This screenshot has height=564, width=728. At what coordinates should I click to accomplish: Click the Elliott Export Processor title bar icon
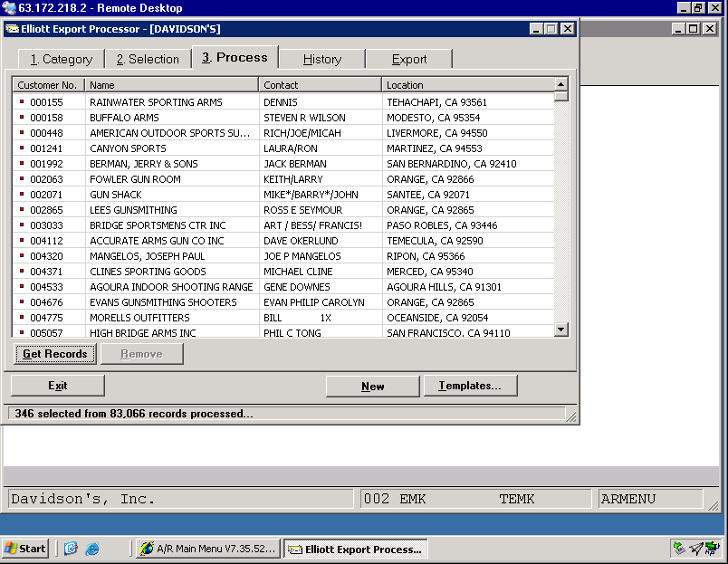click(x=12, y=29)
